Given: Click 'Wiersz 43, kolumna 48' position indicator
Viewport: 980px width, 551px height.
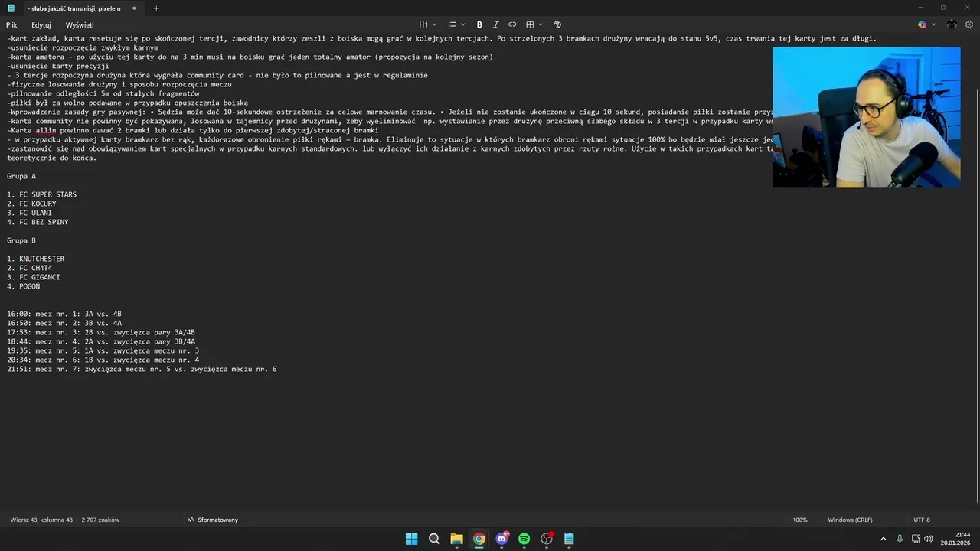Looking at the screenshot, I should (x=41, y=520).
